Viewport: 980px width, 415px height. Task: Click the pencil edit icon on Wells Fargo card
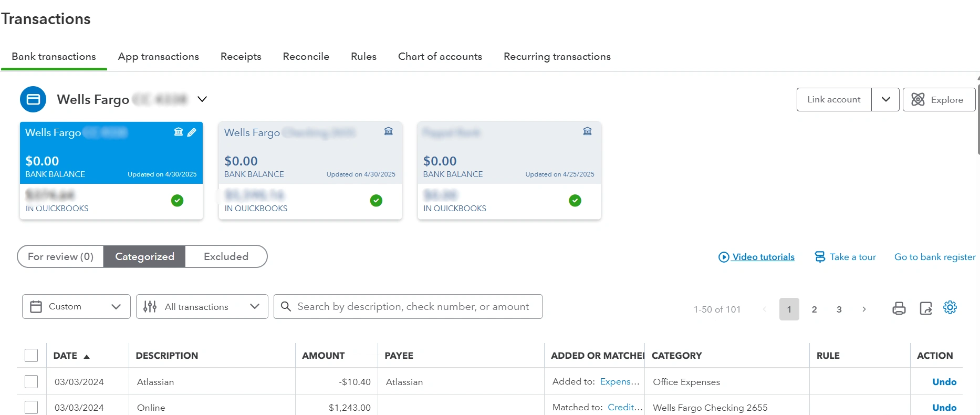click(x=192, y=132)
